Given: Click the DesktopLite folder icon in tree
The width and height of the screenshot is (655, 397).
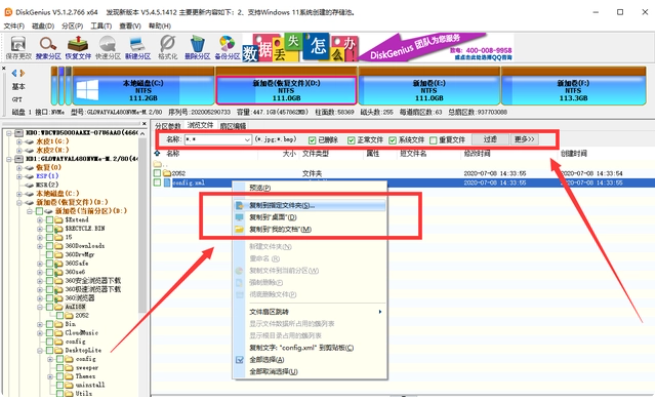Looking at the screenshot, I should (59, 350).
